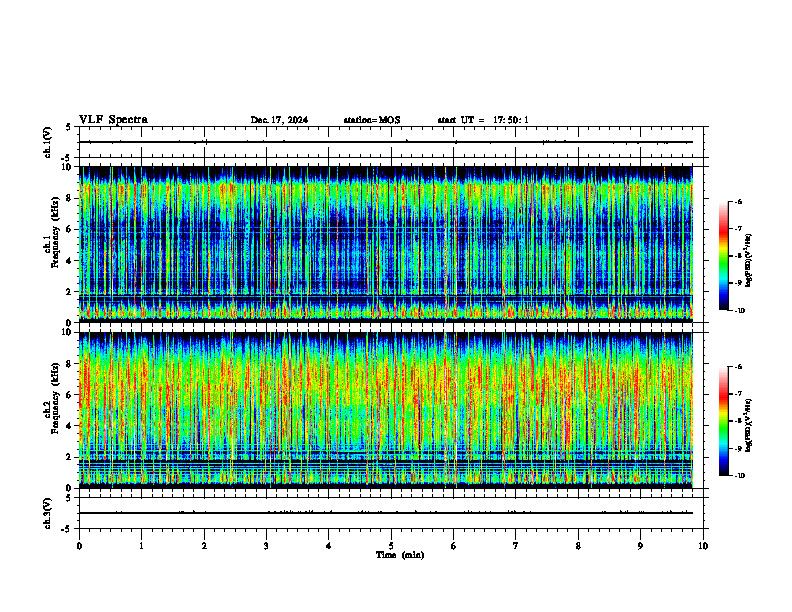Viewport: 792px width, 612px height.
Task: Click time axis tick label "8"
Action: coord(578,546)
